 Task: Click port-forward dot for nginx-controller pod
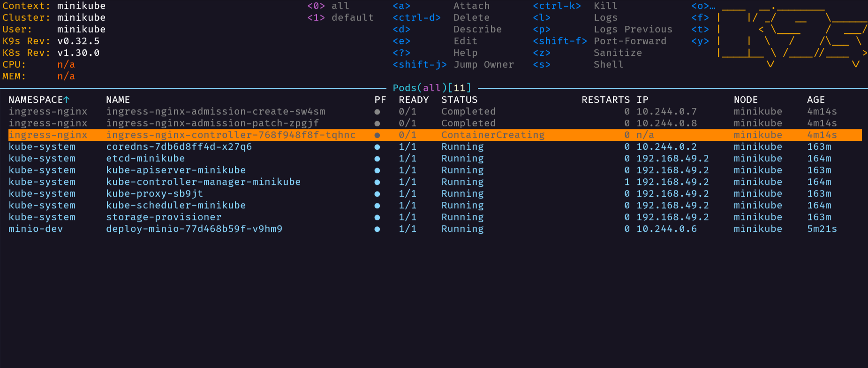click(377, 135)
